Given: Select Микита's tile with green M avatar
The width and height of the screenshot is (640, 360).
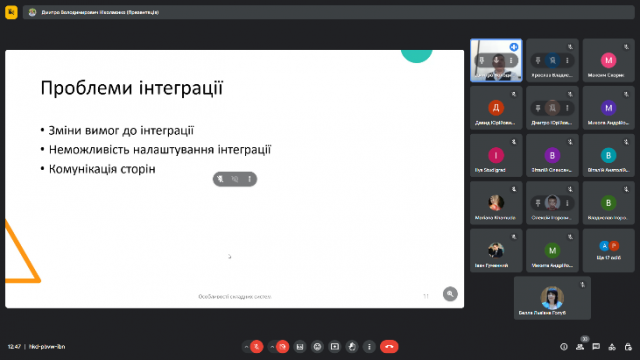Looking at the screenshot, I should [552, 251].
